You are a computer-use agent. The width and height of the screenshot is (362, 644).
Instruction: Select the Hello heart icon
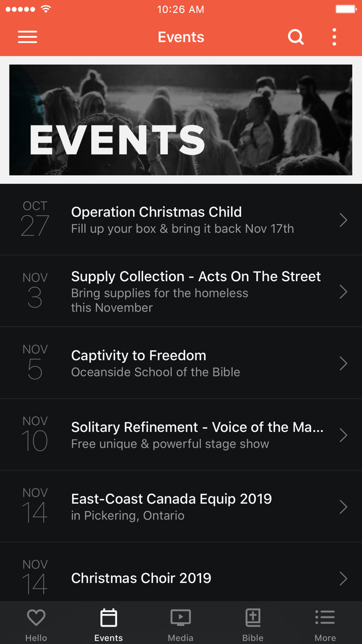pos(36,617)
